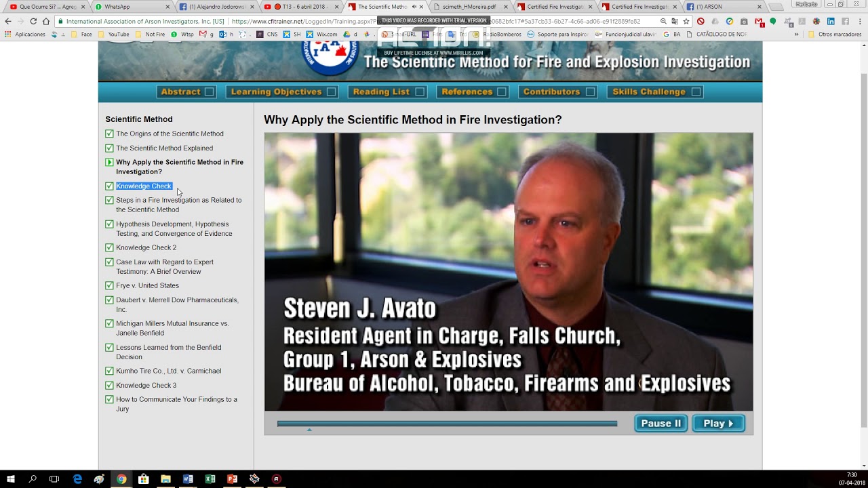Go back using the browser back arrow
This screenshot has height=488, width=868.
pyautogui.click(x=8, y=21)
